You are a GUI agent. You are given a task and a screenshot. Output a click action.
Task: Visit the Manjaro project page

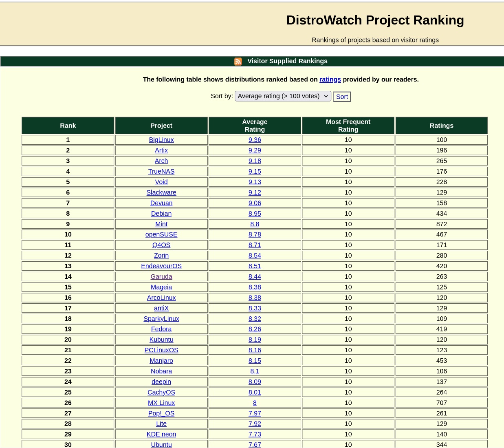pyautogui.click(x=161, y=361)
